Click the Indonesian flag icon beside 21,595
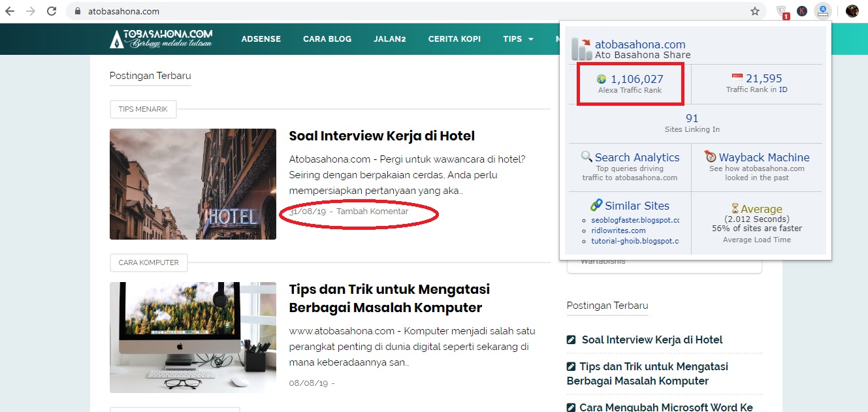868x412 pixels. [737, 78]
